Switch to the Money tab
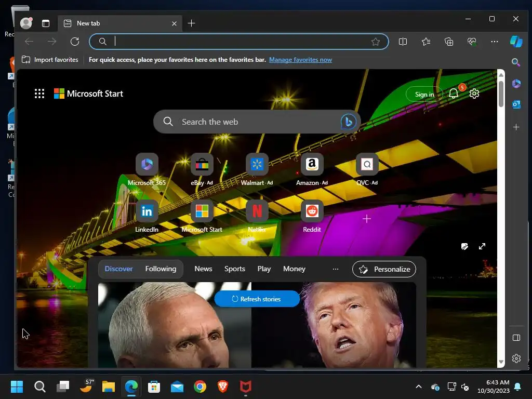Image resolution: width=532 pixels, height=399 pixels. tap(294, 269)
